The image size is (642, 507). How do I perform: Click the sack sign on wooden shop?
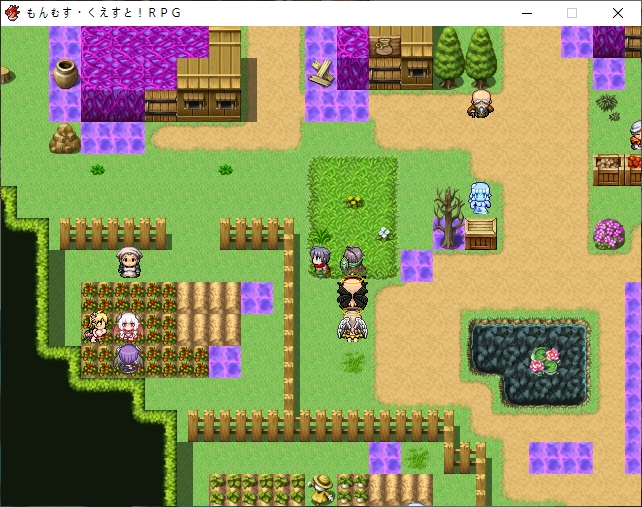pyautogui.click(x=384, y=47)
